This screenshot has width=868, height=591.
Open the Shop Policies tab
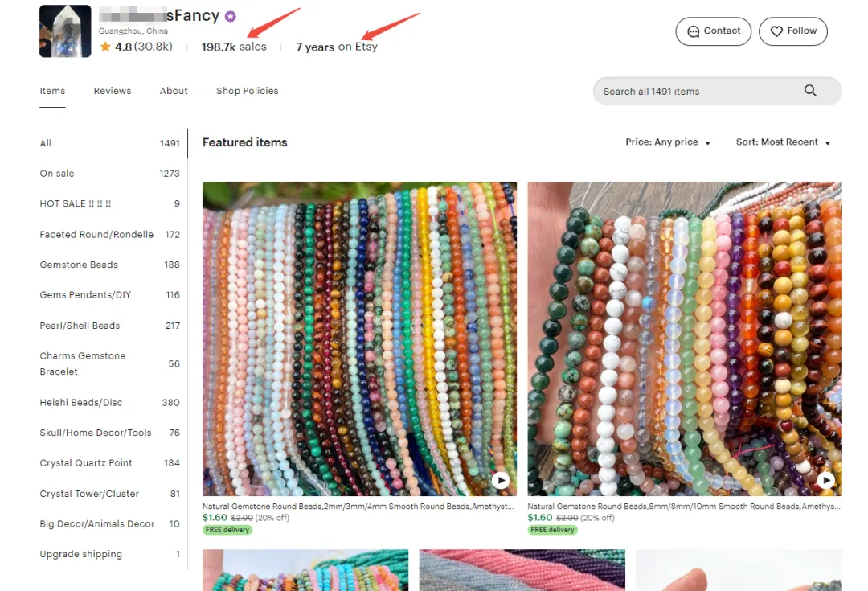point(248,91)
